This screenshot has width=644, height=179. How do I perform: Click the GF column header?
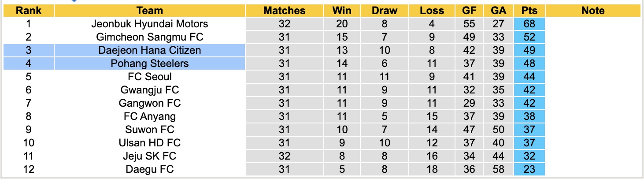469,11
